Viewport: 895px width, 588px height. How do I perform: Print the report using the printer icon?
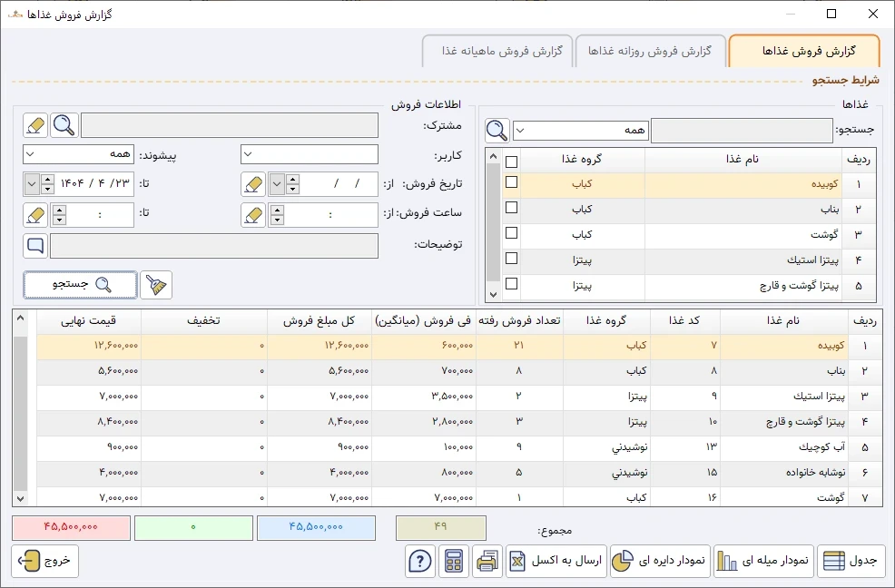pos(487,561)
